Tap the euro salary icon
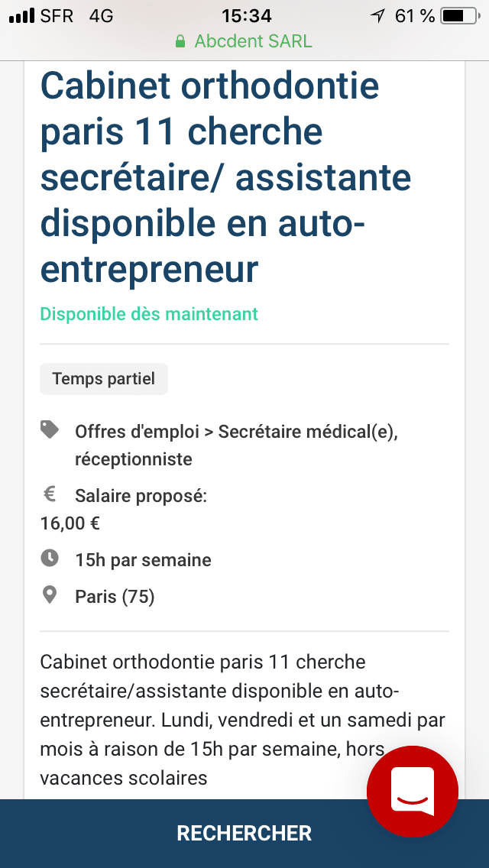 pos(50,494)
